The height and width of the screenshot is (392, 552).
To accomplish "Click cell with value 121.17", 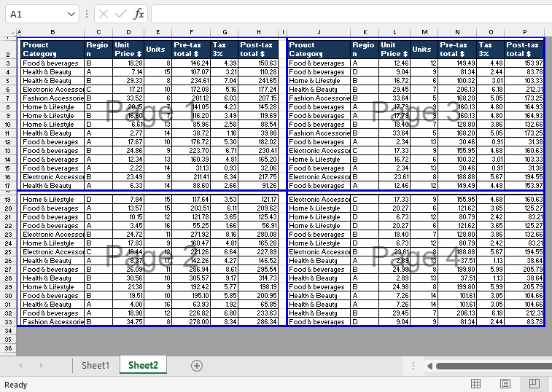I will point(258,200).
